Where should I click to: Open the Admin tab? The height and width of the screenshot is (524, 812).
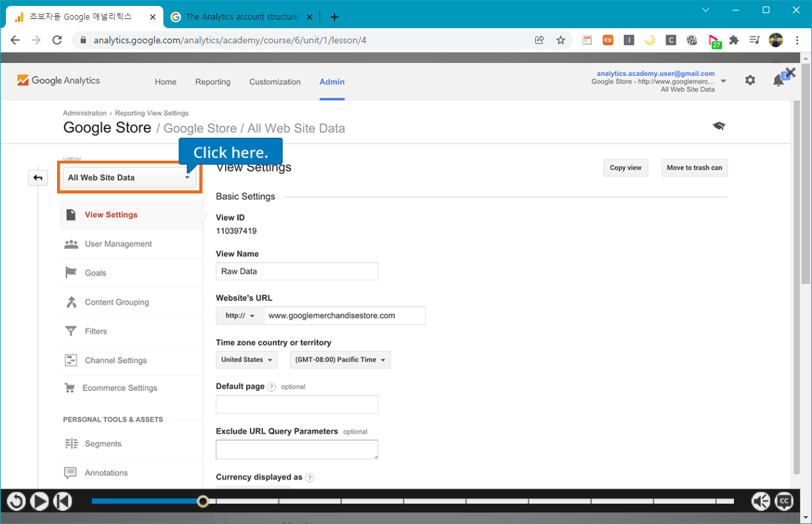point(332,82)
